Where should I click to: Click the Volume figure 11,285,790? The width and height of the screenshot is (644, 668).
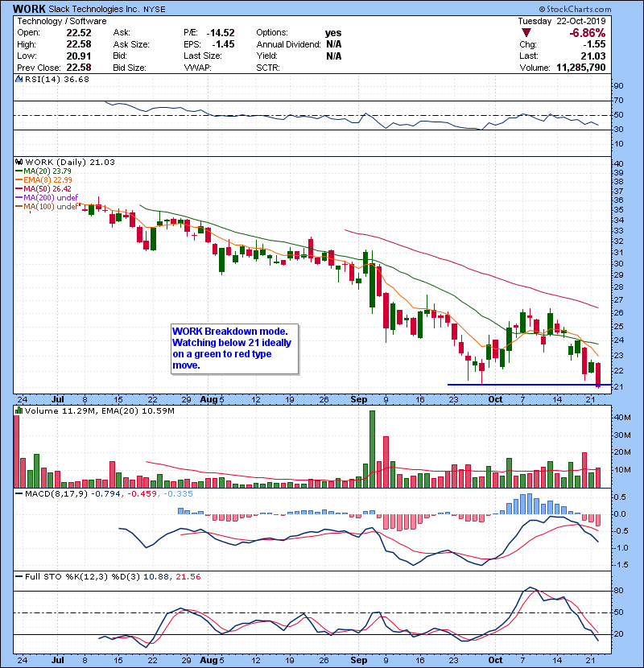click(581, 68)
